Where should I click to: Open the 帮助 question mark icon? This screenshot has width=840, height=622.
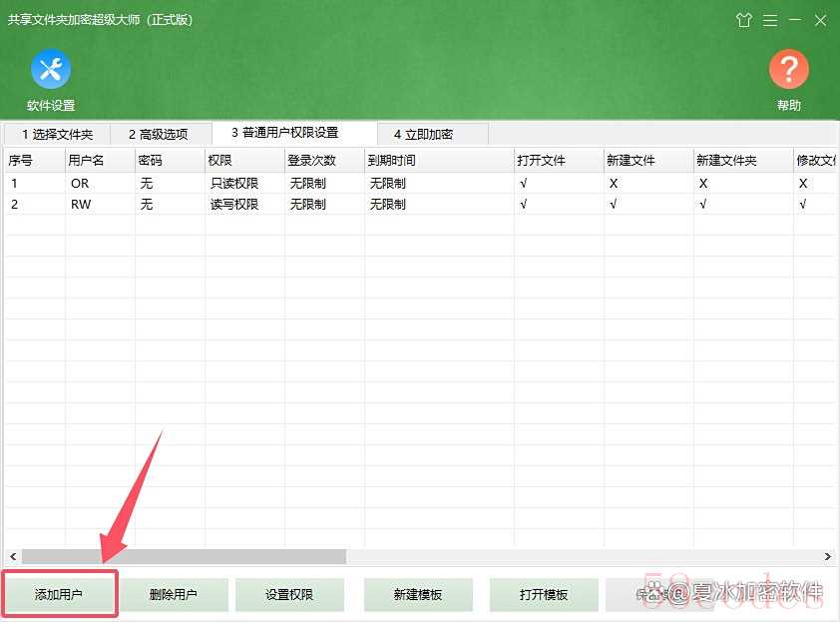pos(788,69)
